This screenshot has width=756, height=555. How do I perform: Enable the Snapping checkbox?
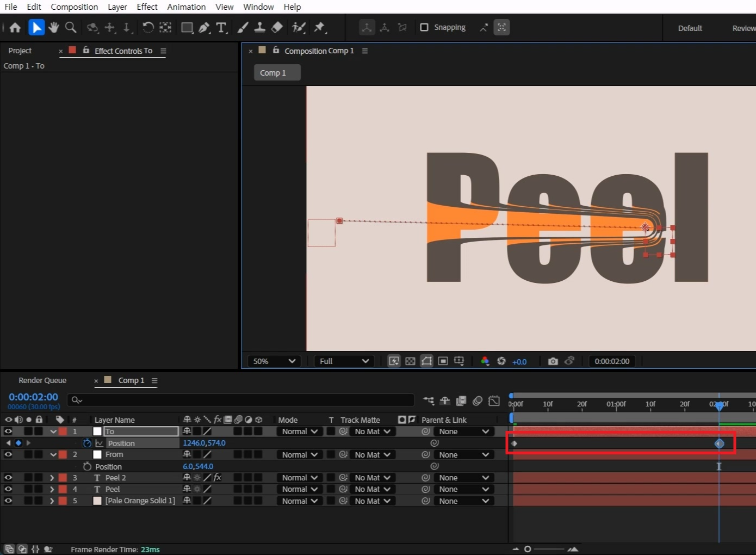(x=424, y=27)
